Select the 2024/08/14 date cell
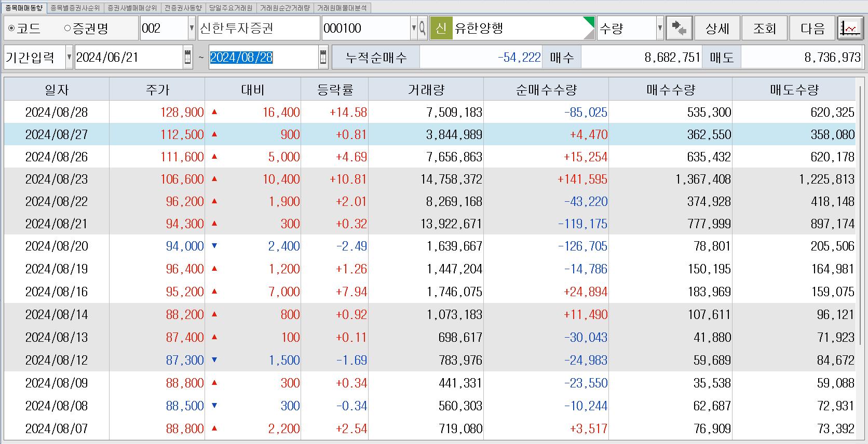This screenshot has height=444, width=868. 57,314
